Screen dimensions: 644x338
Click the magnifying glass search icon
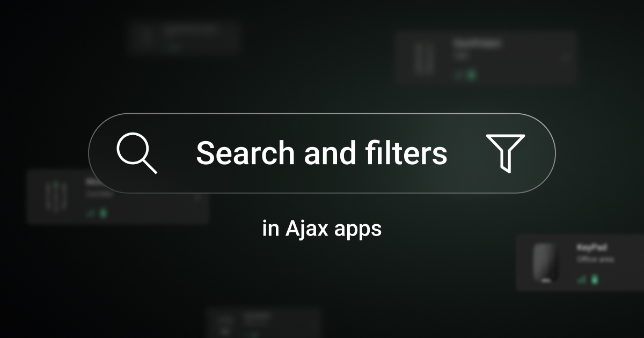tap(137, 153)
